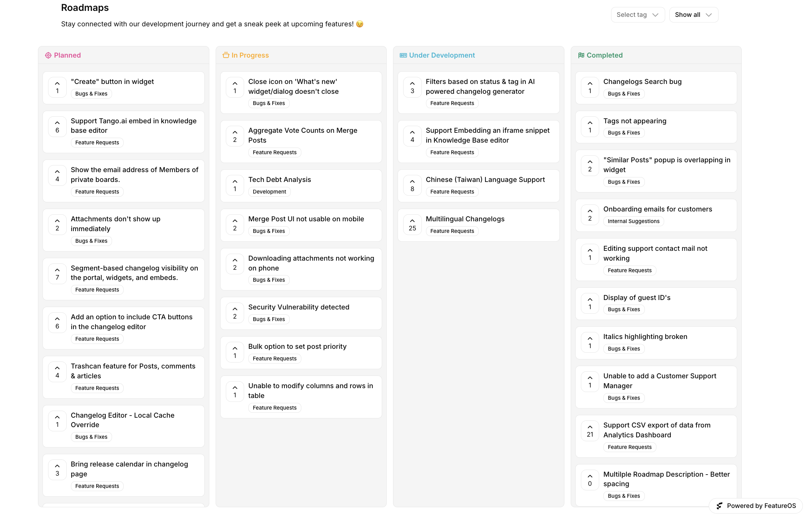Image resolution: width=812 pixels, height=522 pixels.
Task: Click the Under Development column icon
Action: (403, 55)
